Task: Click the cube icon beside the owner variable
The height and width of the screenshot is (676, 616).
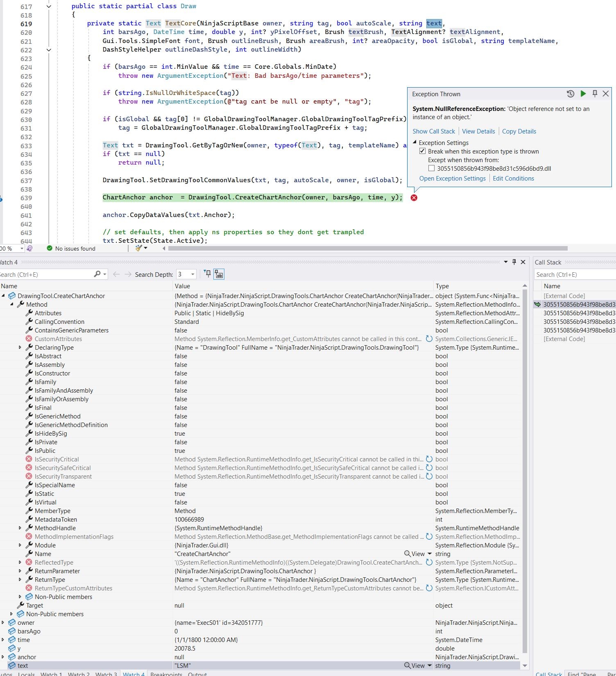Action: pyautogui.click(x=12, y=622)
